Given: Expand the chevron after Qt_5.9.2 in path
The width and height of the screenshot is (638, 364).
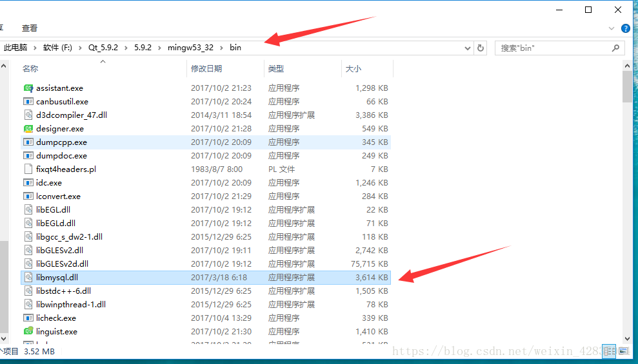Looking at the screenshot, I should click(x=126, y=48).
